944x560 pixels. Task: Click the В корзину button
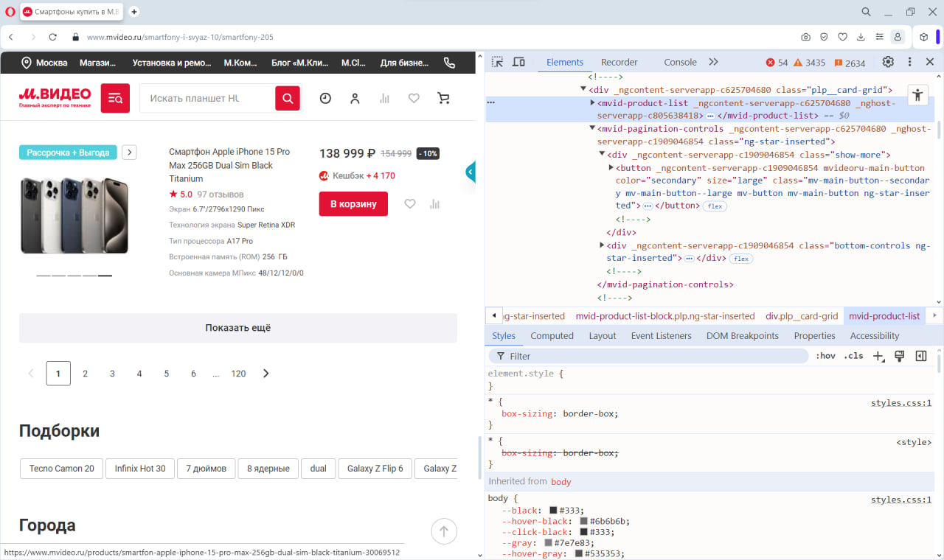pyautogui.click(x=353, y=204)
